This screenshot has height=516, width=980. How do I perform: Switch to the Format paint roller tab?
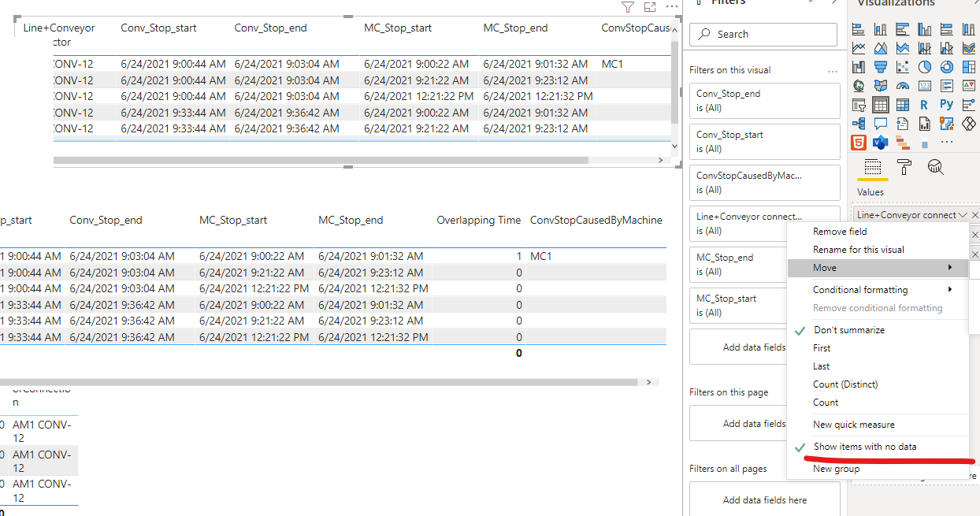(904, 167)
